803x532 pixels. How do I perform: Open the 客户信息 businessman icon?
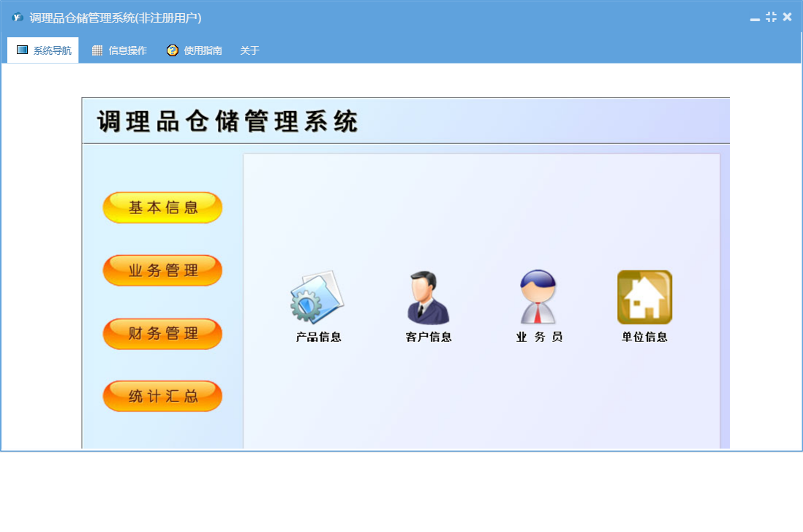click(x=428, y=297)
